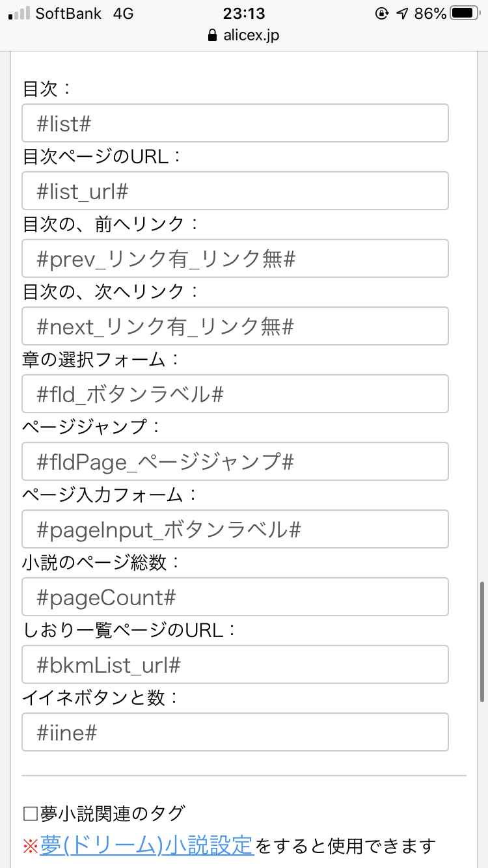This screenshot has width=488, height=868.
Task: Tap the padlock icon beside alicex.jp
Action: (x=211, y=35)
